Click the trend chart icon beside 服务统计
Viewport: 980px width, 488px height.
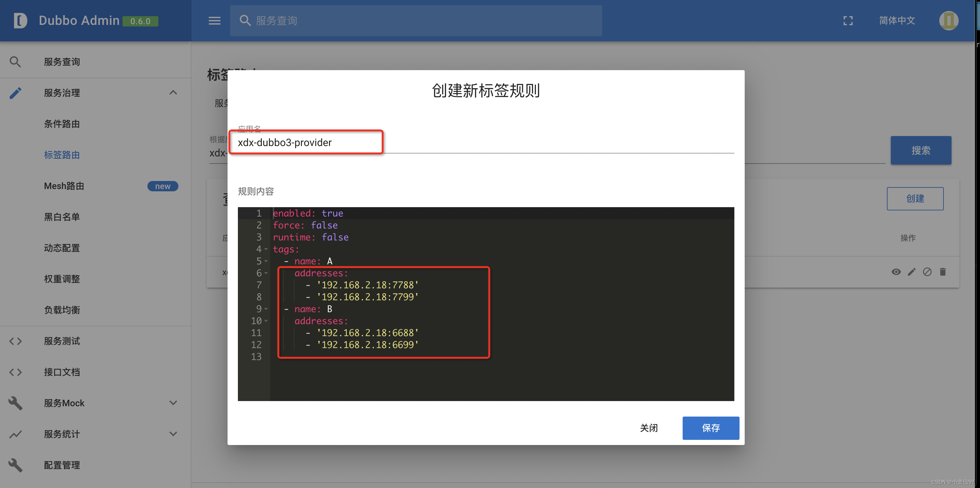(15, 434)
